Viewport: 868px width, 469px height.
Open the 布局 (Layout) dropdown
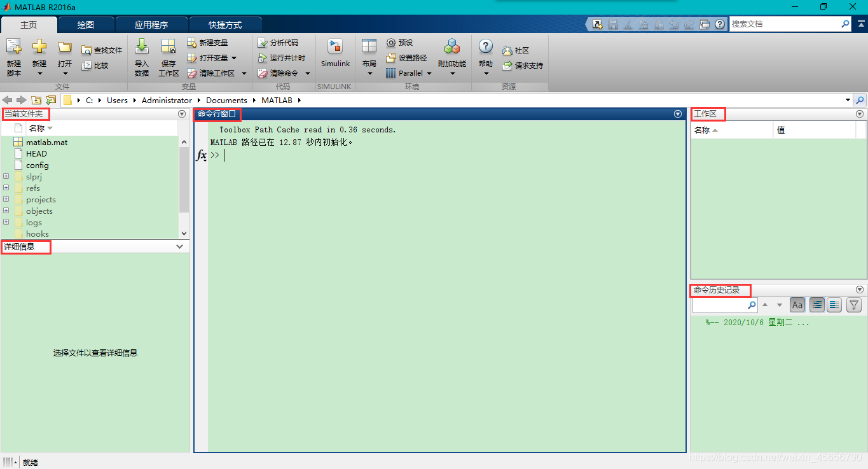click(x=369, y=73)
